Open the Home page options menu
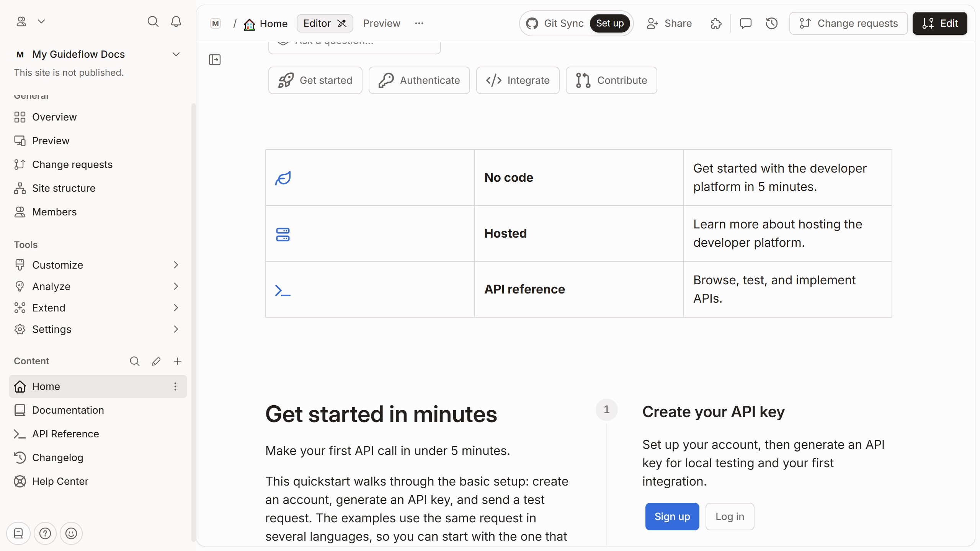Screen dimensions: 980x551 tap(175, 386)
